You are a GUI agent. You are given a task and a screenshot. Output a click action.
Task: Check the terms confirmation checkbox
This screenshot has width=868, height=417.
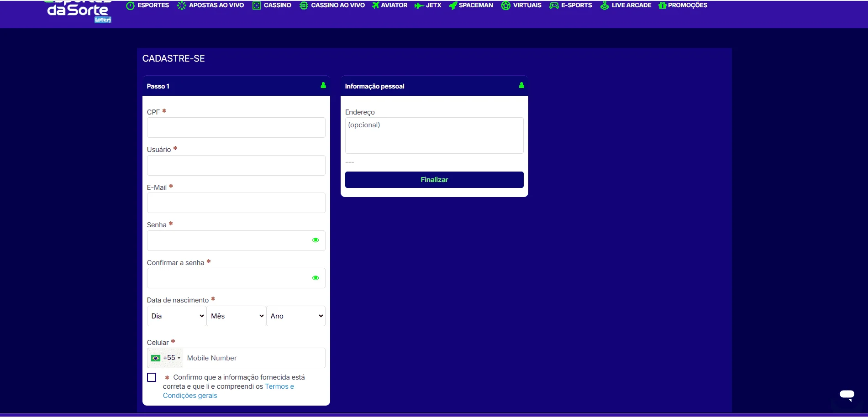[x=152, y=377]
